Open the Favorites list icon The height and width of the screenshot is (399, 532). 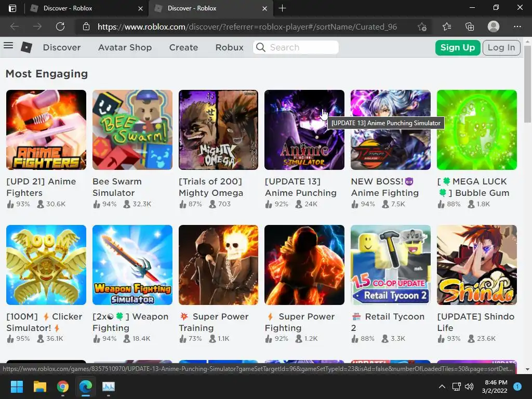click(x=447, y=26)
